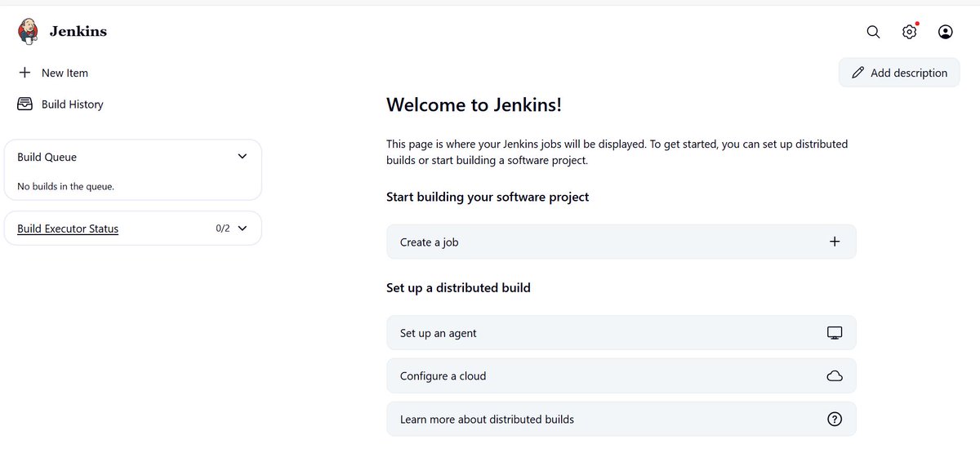Click the monitor icon on Set up an agent
This screenshot has width=980, height=453.
click(835, 333)
